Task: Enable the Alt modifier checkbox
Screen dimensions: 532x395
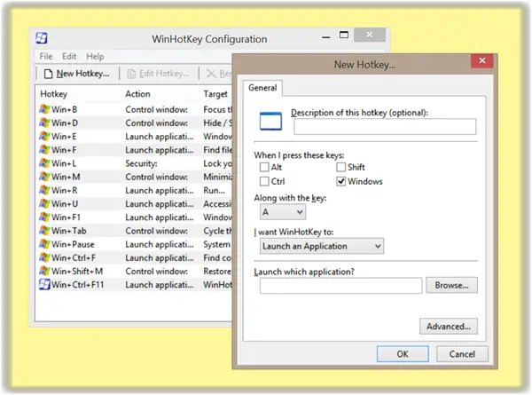Action: tap(264, 167)
